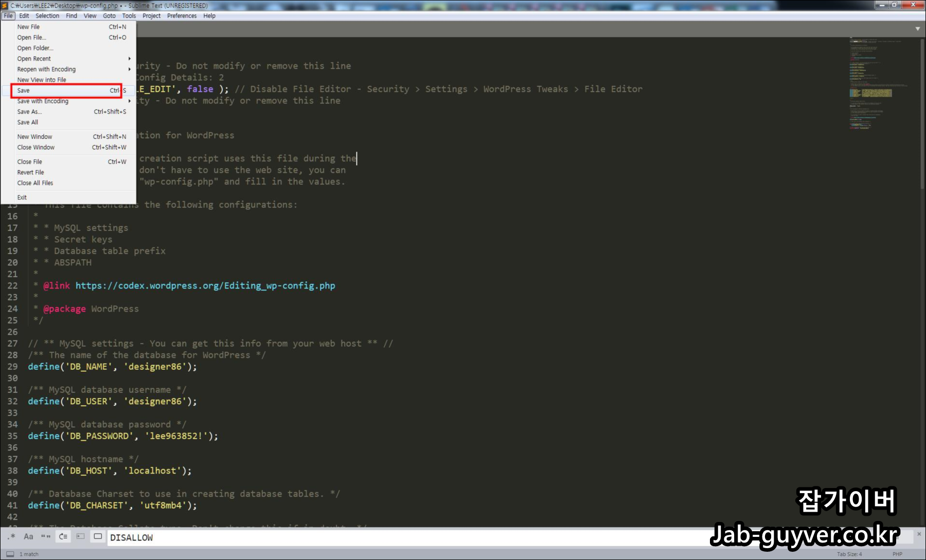
Task: Close the find panel with X
Action: tap(919, 534)
